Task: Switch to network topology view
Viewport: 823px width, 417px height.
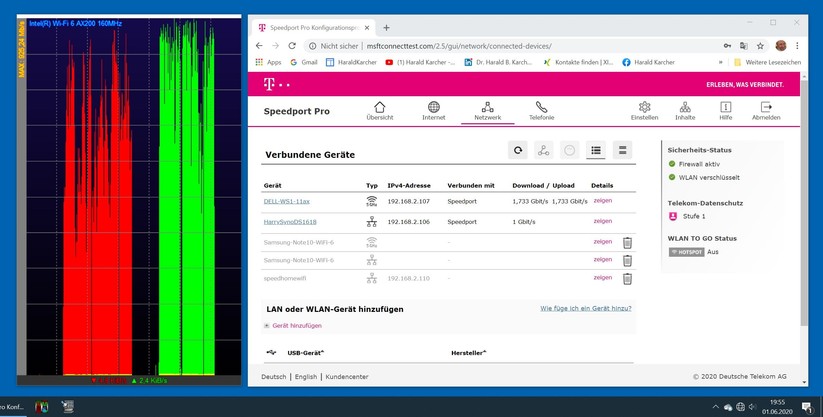Action: point(544,150)
